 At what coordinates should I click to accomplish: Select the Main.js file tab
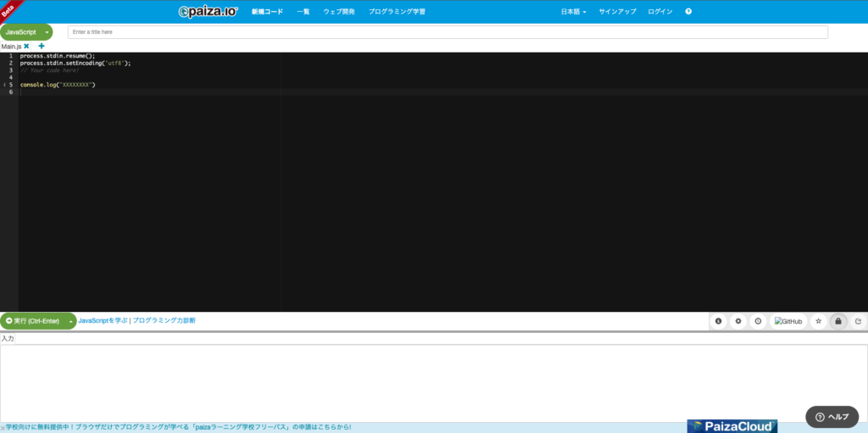(x=11, y=46)
